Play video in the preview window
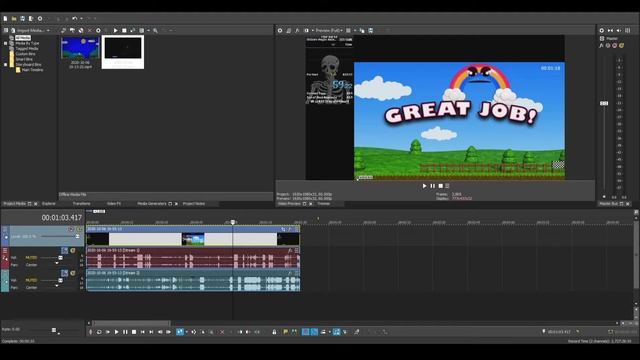Image resolution: width=640 pixels, height=360 pixels. tap(424, 186)
